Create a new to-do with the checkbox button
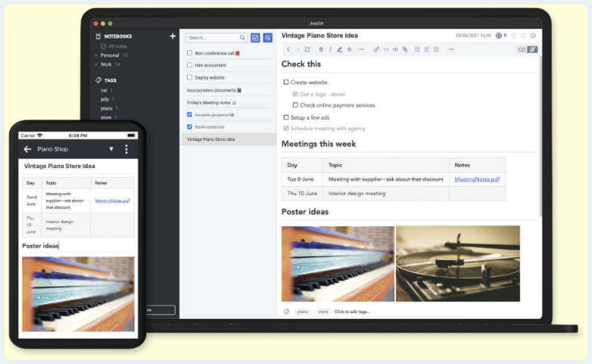 (256, 38)
